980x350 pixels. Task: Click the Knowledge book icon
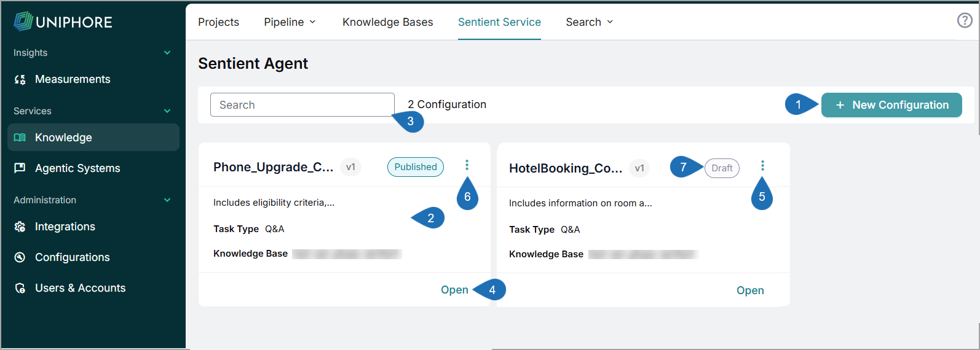[x=20, y=138]
